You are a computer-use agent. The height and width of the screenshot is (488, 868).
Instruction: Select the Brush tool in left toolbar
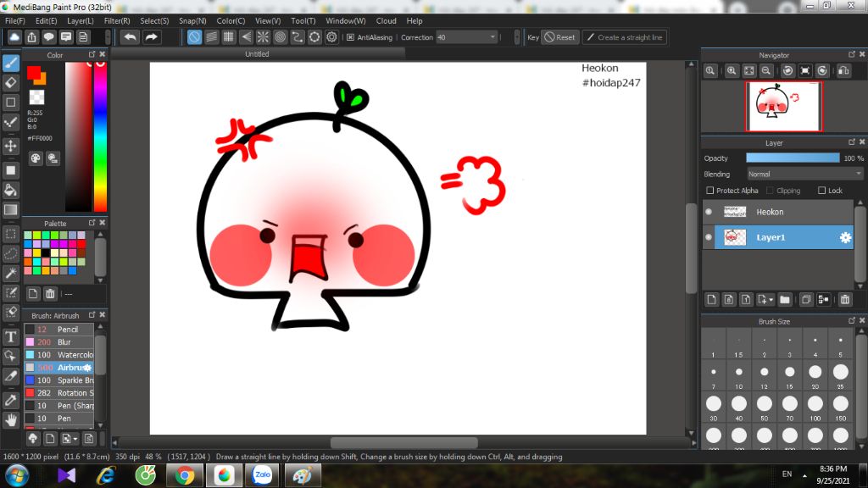point(10,63)
